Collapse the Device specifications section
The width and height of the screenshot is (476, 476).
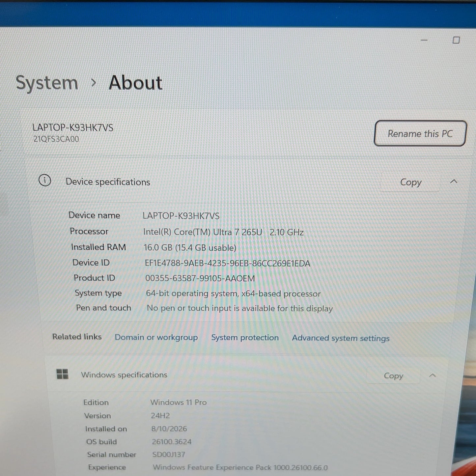pos(454,182)
